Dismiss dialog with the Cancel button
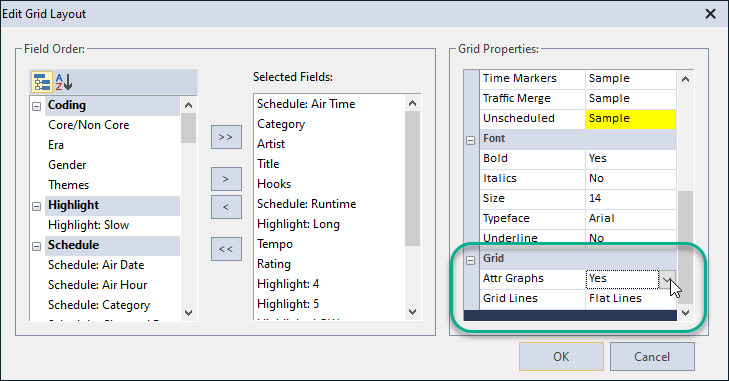The image size is (729, 381). pos(652,357)
